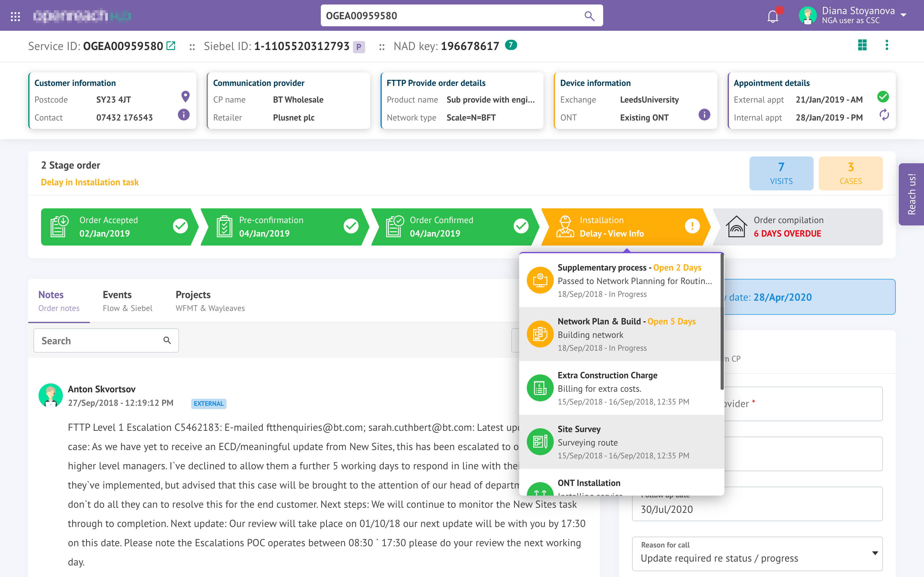Click the postcode map pin icon
Screen dimensions: 924x577
(185, 96)
